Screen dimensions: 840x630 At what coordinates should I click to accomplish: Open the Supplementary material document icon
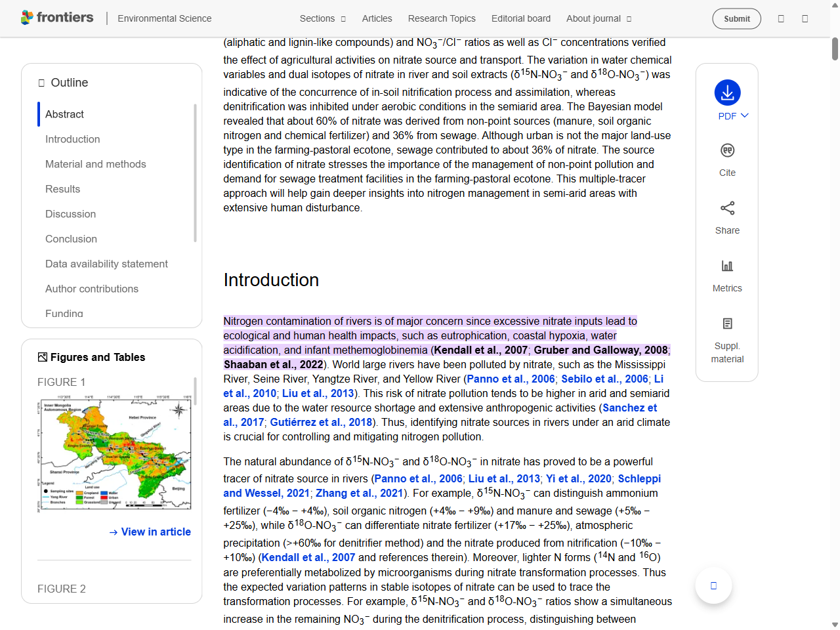pyautogui.click(x=727, y=324)
